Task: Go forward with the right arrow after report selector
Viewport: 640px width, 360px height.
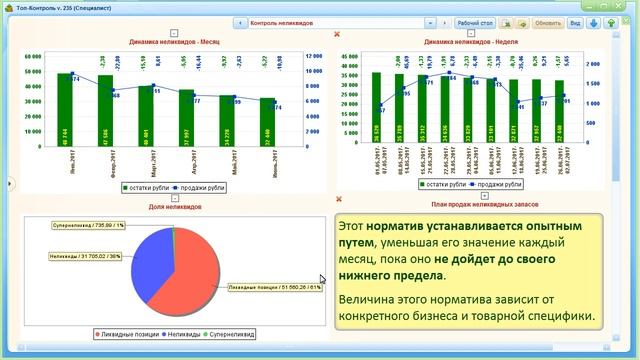Action: (444, 23)
